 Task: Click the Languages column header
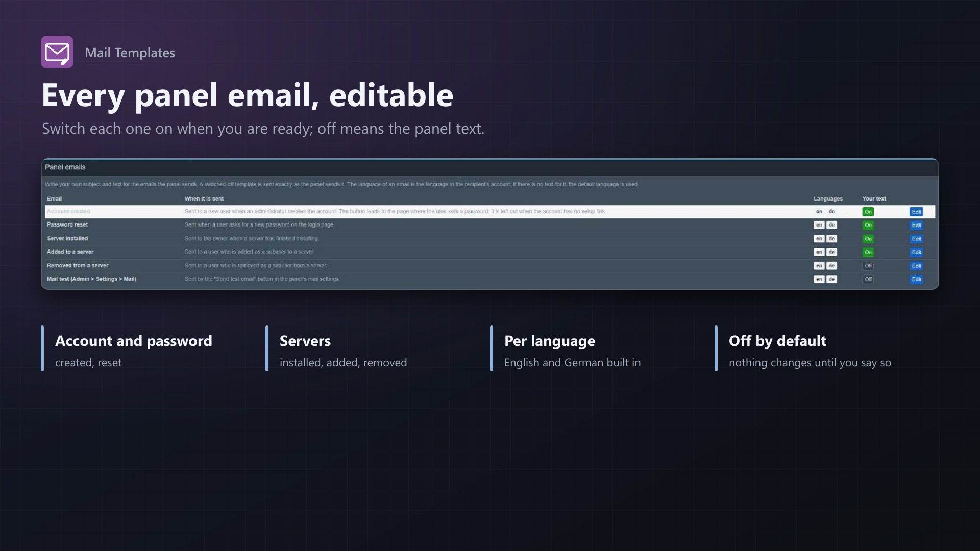coord(828,199)
